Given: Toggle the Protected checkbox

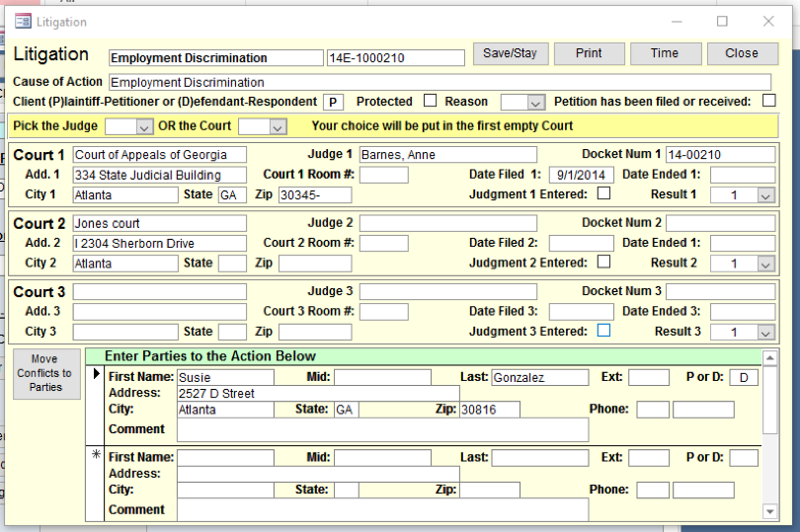Looking at the screenshot, I should click(430, 101).
